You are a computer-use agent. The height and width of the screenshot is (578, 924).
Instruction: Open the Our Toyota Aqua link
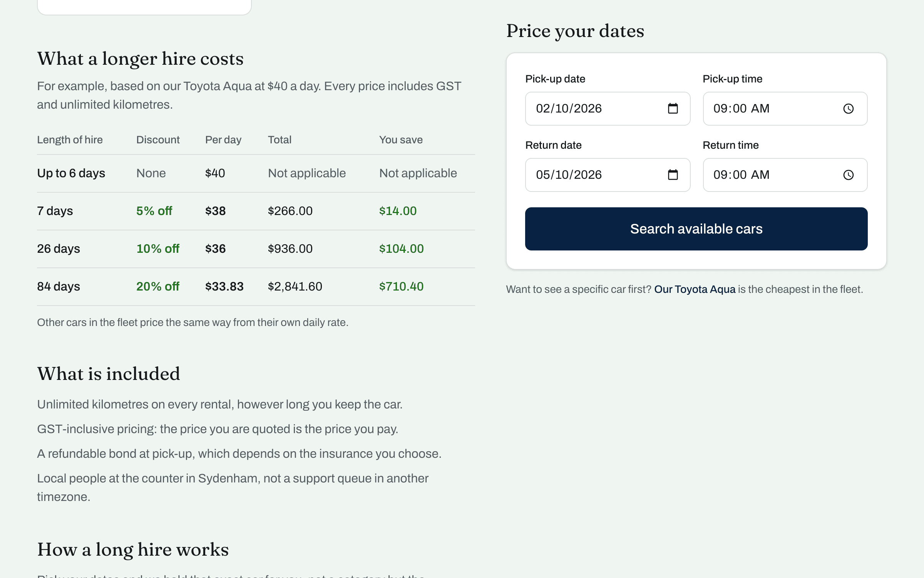pos(695,289)
